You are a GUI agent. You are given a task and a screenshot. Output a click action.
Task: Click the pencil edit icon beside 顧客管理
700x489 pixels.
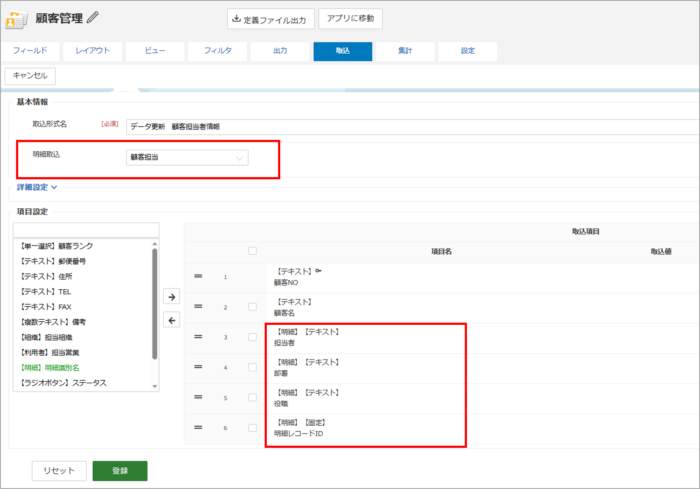point(93,17)
